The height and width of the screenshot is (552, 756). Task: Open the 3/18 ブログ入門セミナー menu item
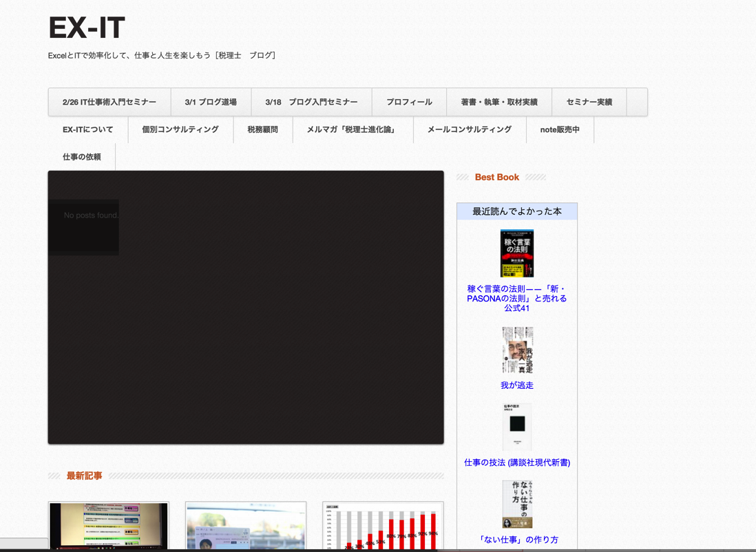311,102
